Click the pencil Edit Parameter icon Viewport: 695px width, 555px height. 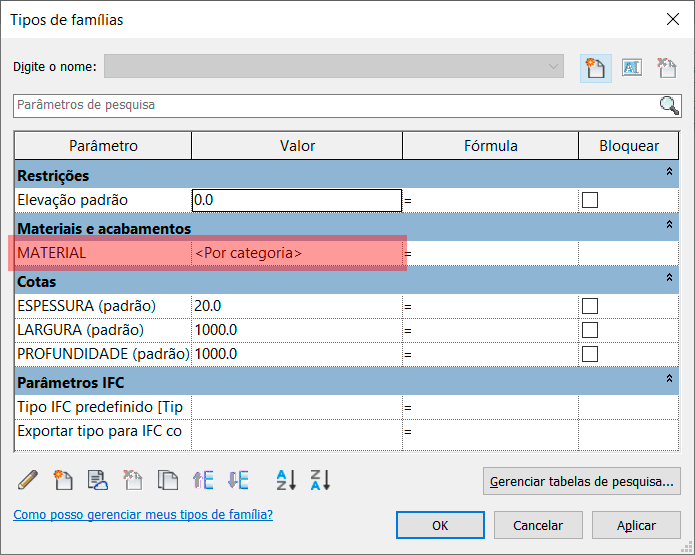tap(27, 480)
